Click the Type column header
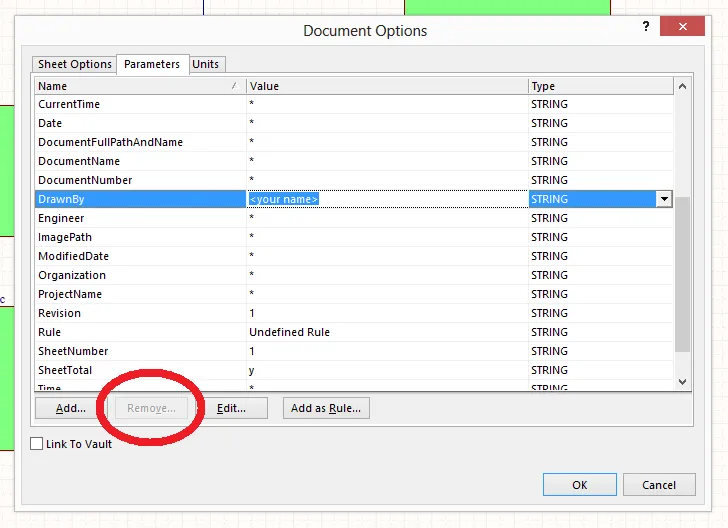728x528 pixels. [600, 86]
